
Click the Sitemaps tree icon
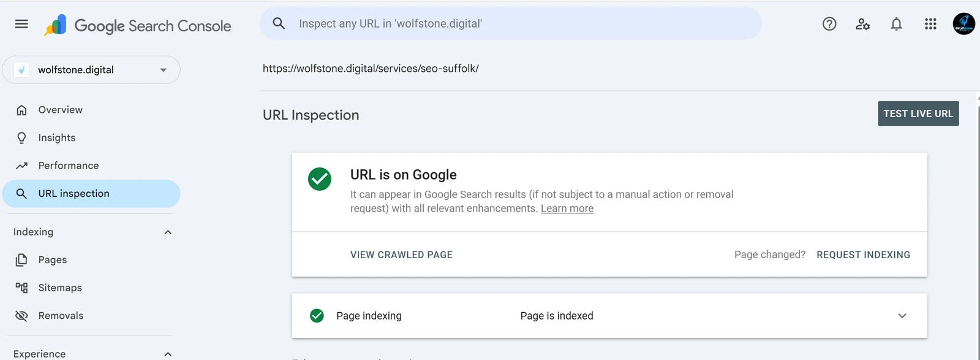(x=21, y=288)
